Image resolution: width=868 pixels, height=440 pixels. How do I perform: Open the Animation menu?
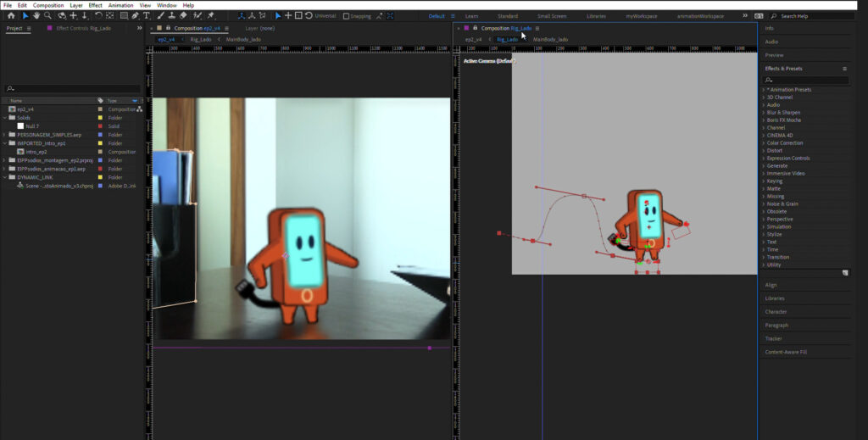click(x=120, y=5)
